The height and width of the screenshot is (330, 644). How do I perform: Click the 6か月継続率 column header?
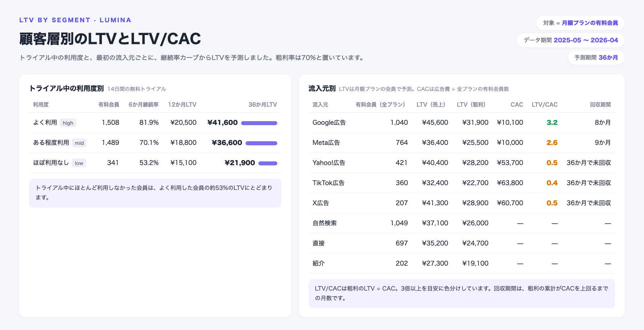144,105
